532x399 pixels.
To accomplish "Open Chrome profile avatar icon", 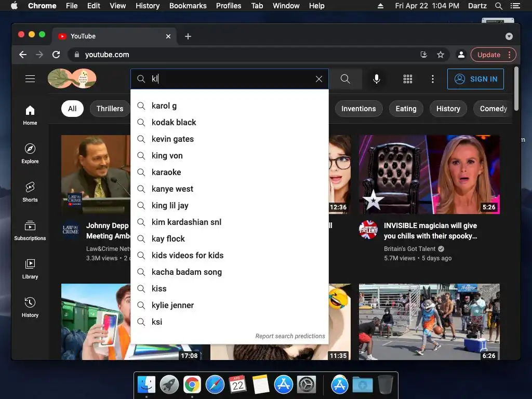I will (x=461, y=55).
